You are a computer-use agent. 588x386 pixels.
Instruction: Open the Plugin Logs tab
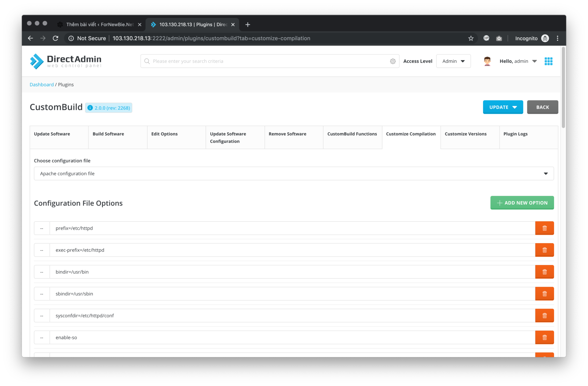point(529,137)
